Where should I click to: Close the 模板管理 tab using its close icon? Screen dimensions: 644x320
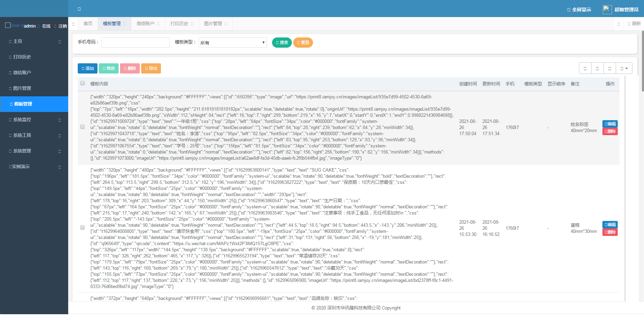pos(125,24)
